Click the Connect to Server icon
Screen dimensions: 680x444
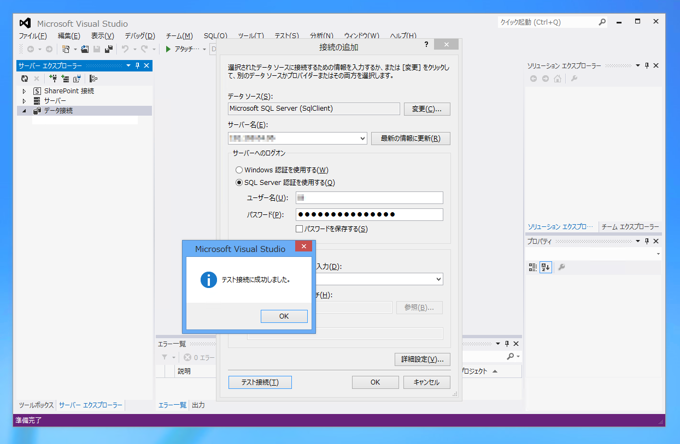point(65,78)
